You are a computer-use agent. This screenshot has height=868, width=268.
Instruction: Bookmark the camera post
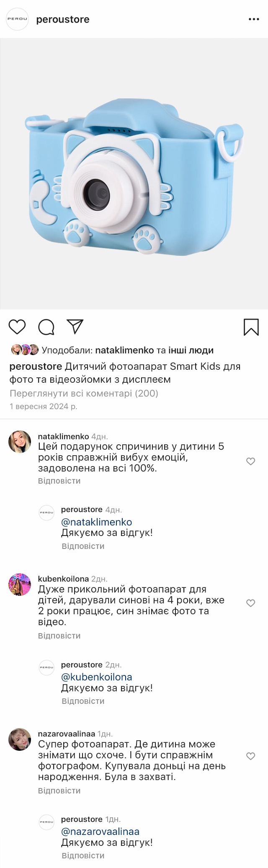pyautogui.click(x=251, y=327)
